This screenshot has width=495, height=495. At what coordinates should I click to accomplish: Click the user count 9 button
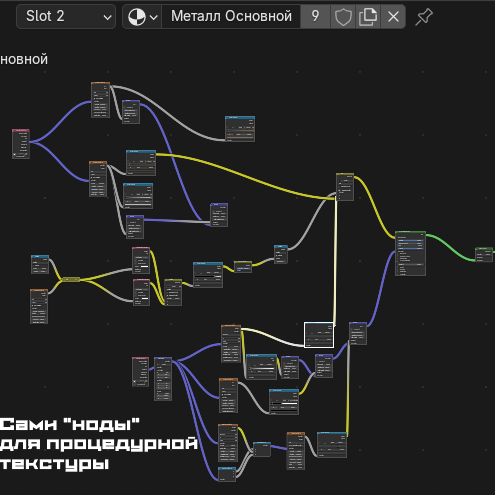pyautogui.click(x=315, y=16)
